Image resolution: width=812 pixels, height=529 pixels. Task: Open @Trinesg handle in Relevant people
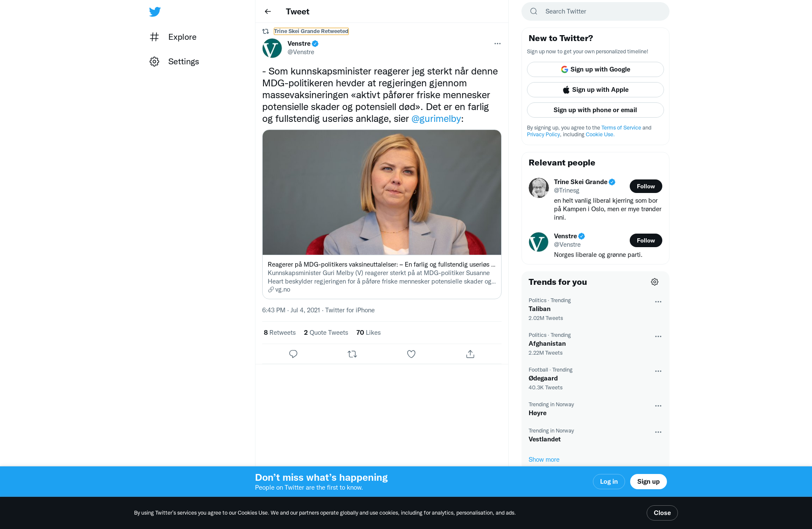(x=566, y=190)
